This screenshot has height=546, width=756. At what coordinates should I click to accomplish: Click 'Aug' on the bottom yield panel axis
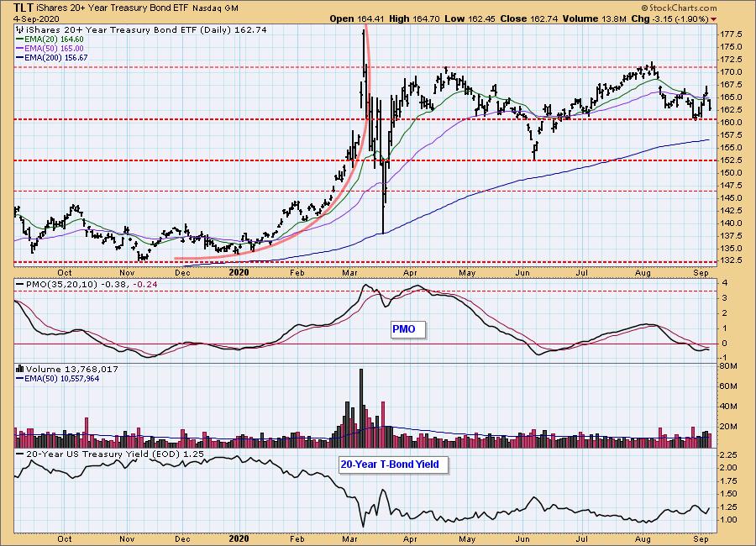[x=643, y=538]
